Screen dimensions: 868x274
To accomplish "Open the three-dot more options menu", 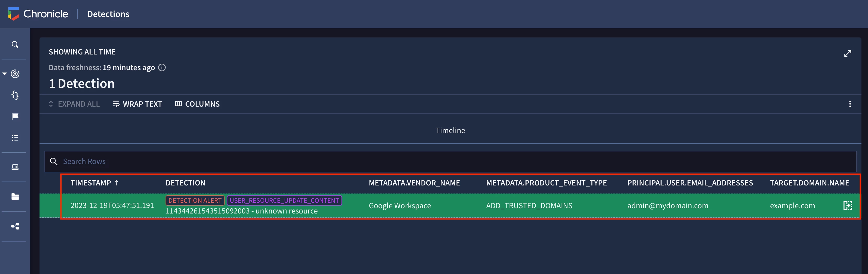I will pos(850,104).
